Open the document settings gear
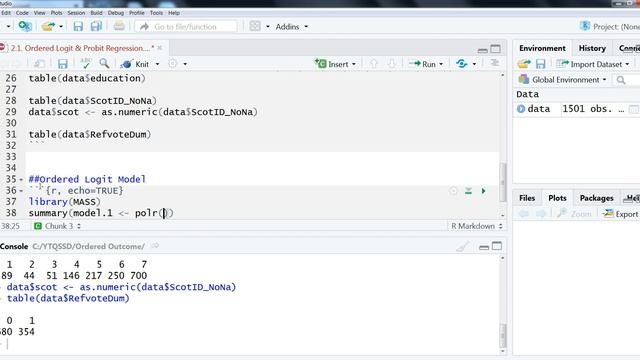640x360 pixels. (x=173, y=64)
